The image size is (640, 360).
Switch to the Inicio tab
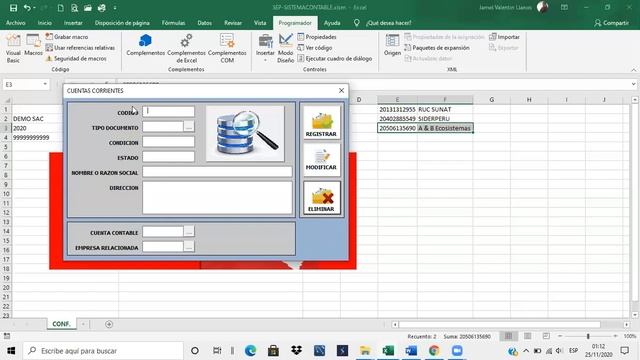tap(44, 23)
